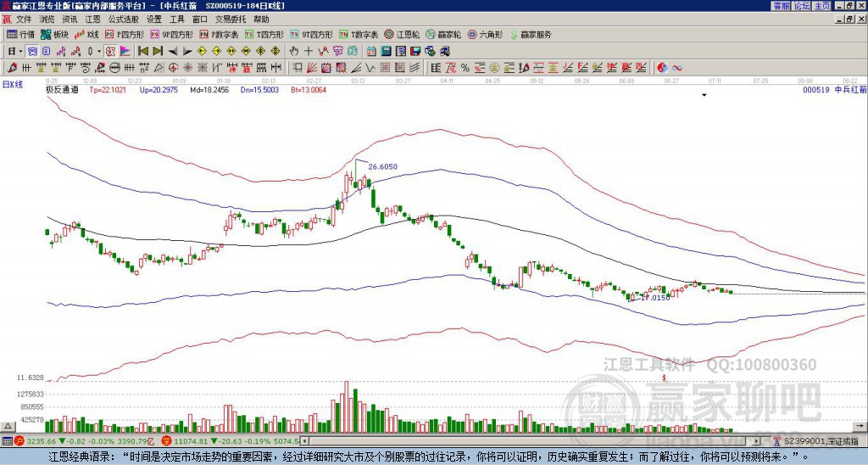868x465 pixels.
Task: Click the horizontal scrollbar right arrow
Action: (756, 441)
